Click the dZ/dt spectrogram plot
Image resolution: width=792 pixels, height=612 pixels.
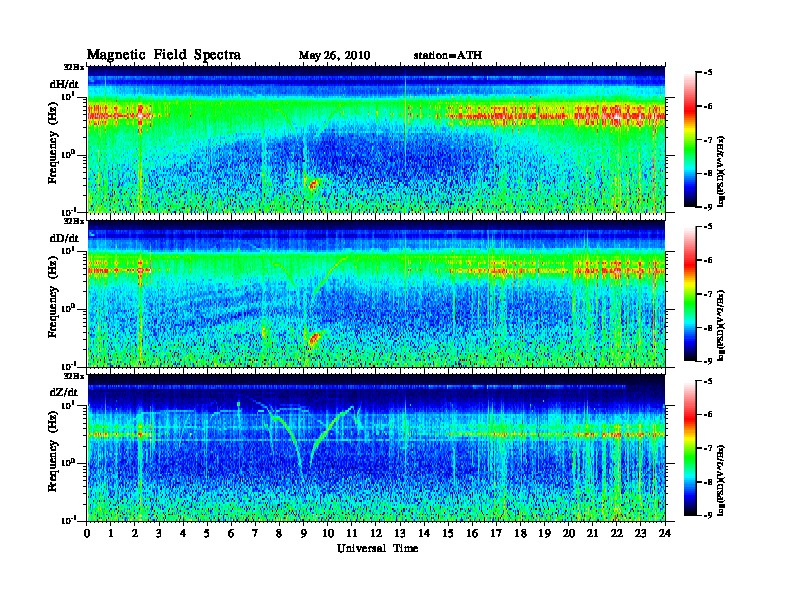tap(376, 447)
